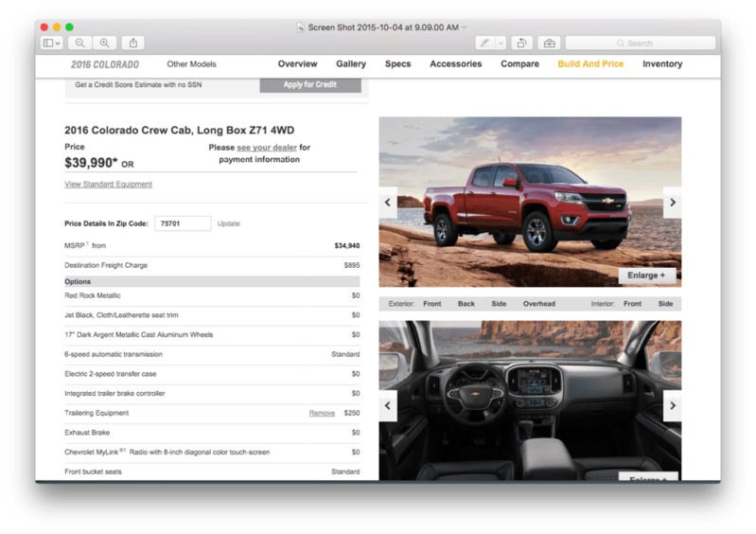The width and height of the screenshot is (756, 534).
Task: Select the Build And Price tab
Action: coord(590,63)
